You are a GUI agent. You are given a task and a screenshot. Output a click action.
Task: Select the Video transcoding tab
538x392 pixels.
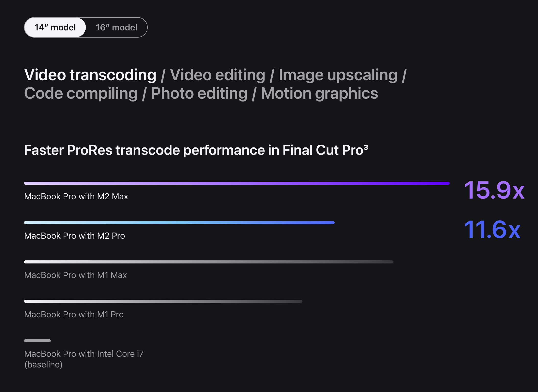tap(90, 75)
